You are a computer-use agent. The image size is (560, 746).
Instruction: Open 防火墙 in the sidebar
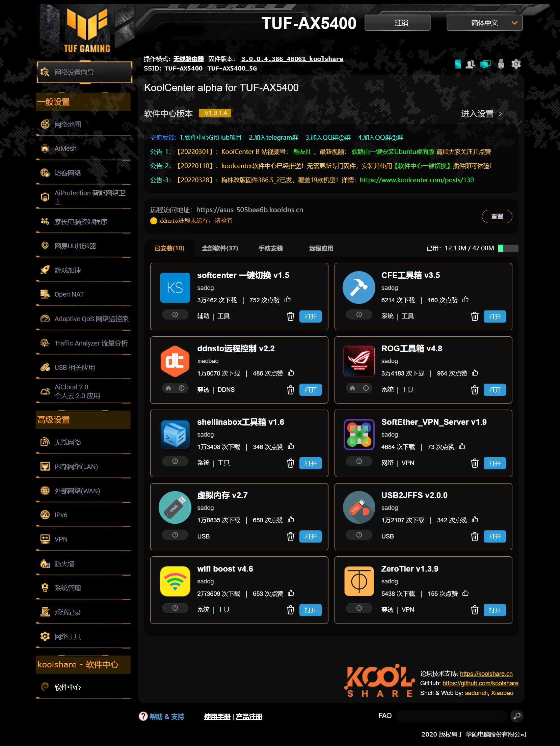[64, 563]
